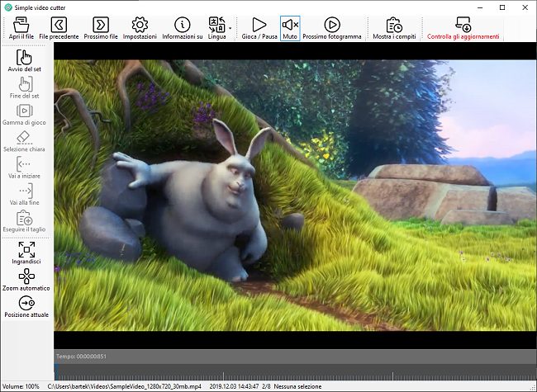The image size is (537, 392).
Task: Click the Lingua language icon
Action: 216,28
